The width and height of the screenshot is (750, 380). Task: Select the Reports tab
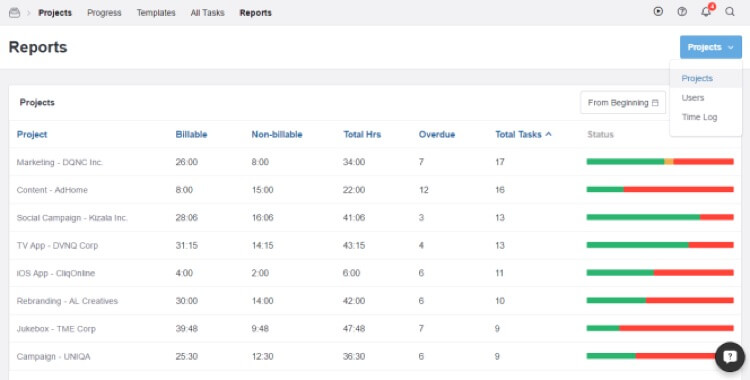click(x=255, y=13)
